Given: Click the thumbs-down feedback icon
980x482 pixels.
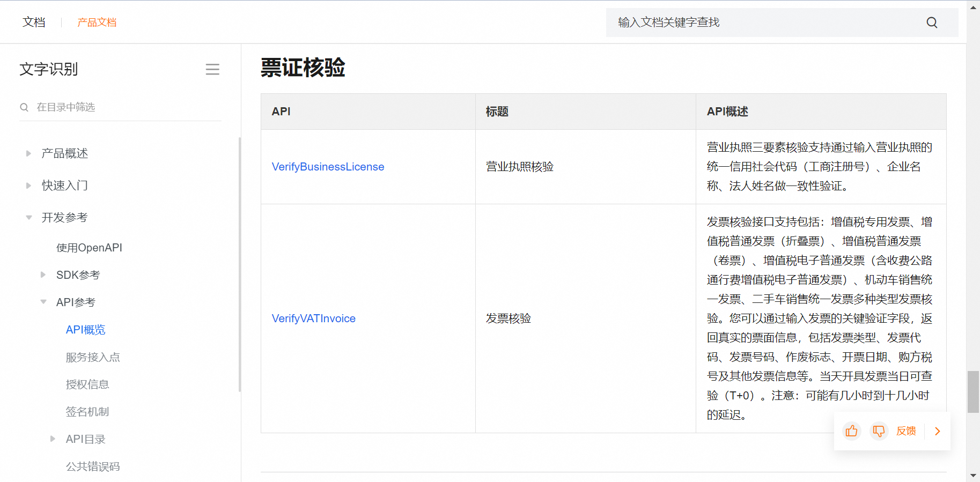Looking at the screenshot, I should 879,431.
